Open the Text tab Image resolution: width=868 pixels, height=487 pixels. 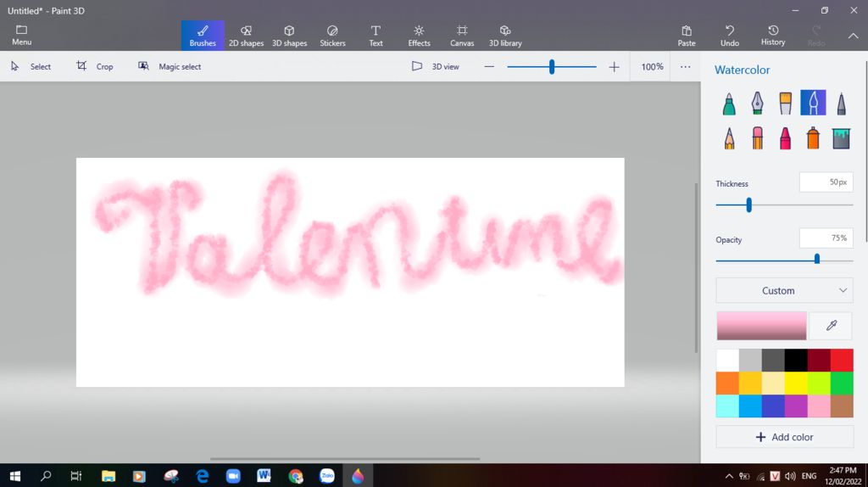376,36
